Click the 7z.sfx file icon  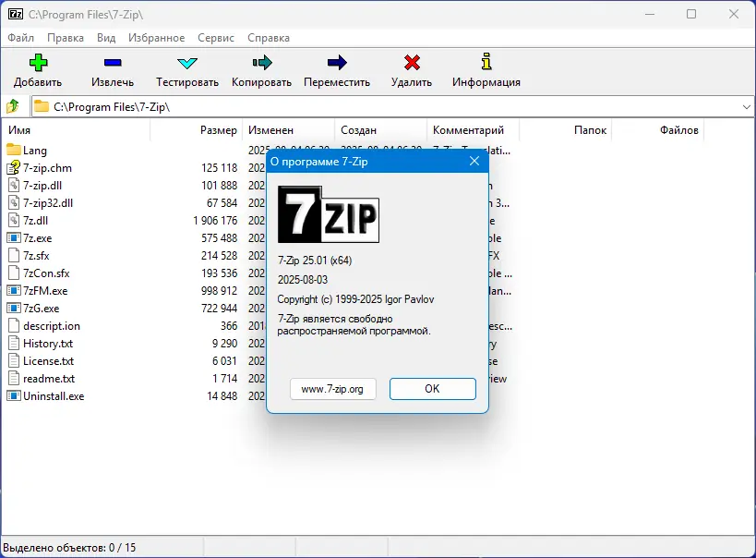(x=14, y=255)
